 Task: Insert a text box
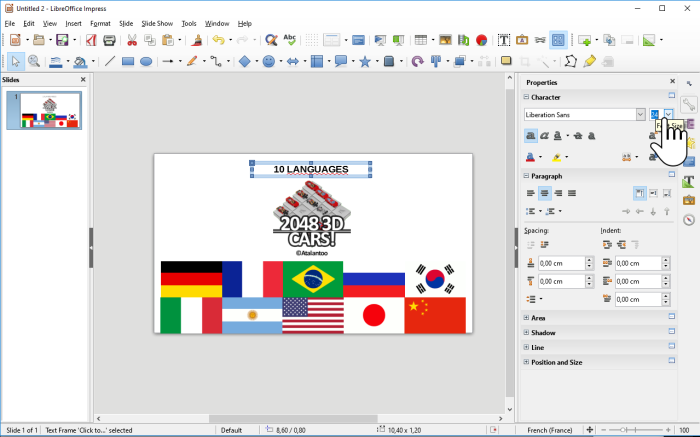(504, 40)
